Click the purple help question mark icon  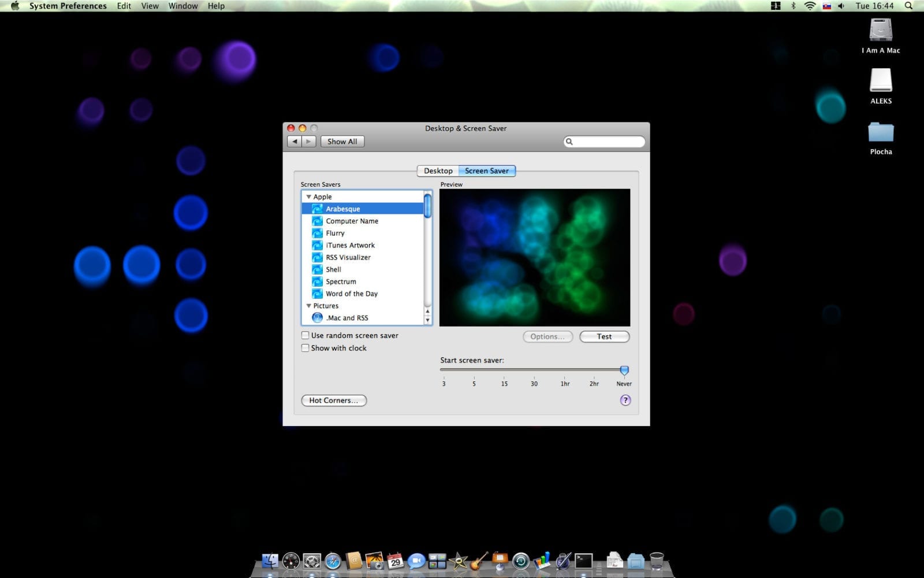pyautogui.click(x=625, y=400)
